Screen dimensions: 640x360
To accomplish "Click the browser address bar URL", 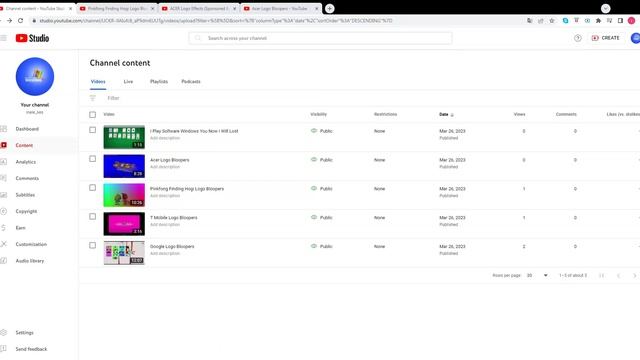I will point(216,20).
